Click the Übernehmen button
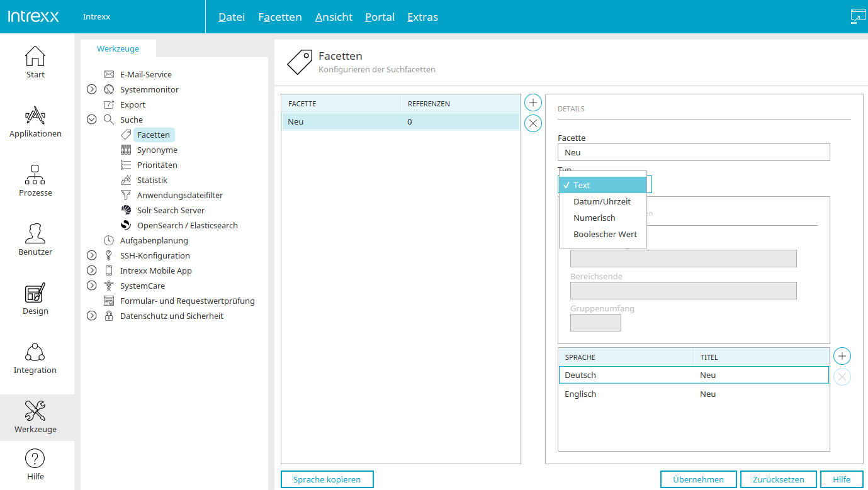This screenshot has width=868, height=490. pyautogui.click(x=698, y=479)
